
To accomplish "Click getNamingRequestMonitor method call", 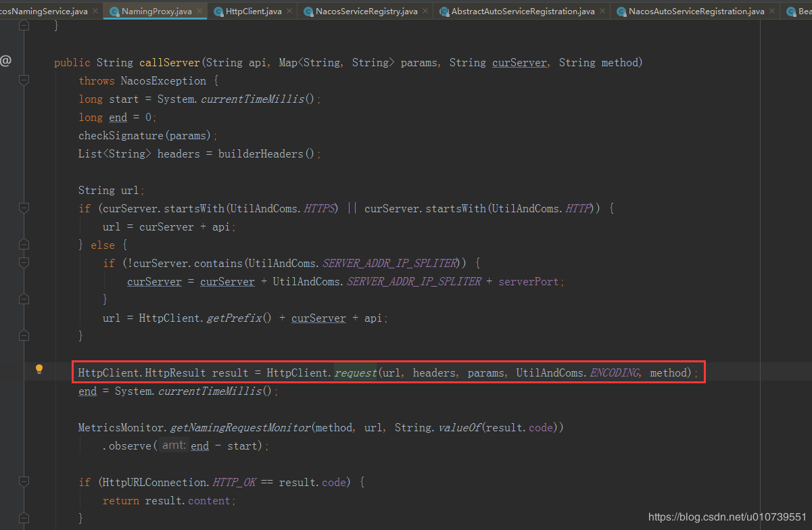I will point(240,427).
